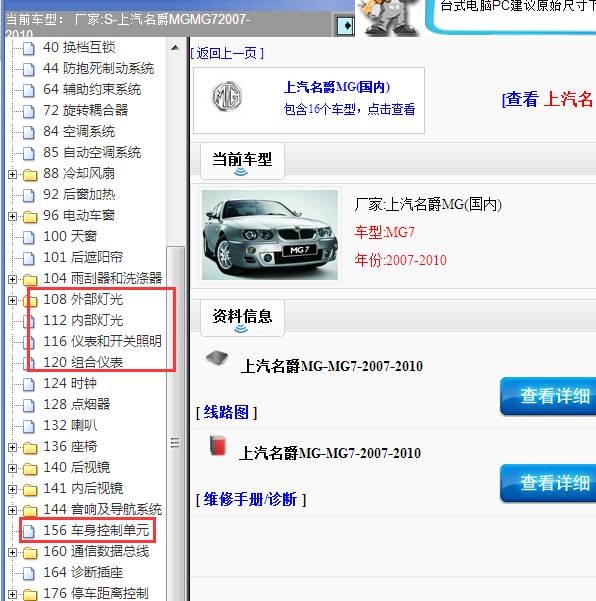
Task: Click the red book icon above 维修手册/诊断
Action: click(x=218, y=445)
